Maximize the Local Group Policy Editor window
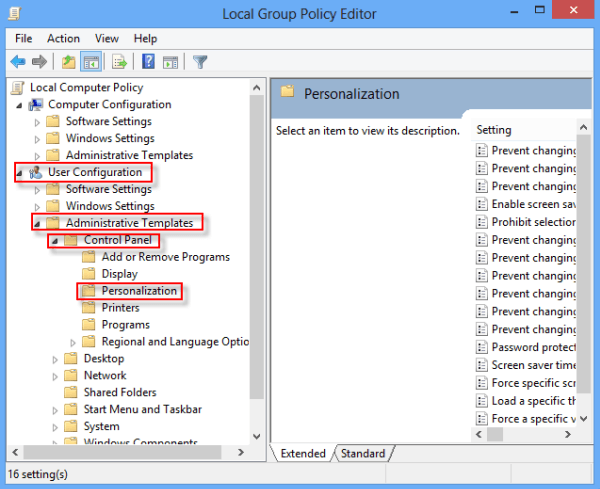Image resolution: width=600 pixels, height=489 pixels. [540, 10]
